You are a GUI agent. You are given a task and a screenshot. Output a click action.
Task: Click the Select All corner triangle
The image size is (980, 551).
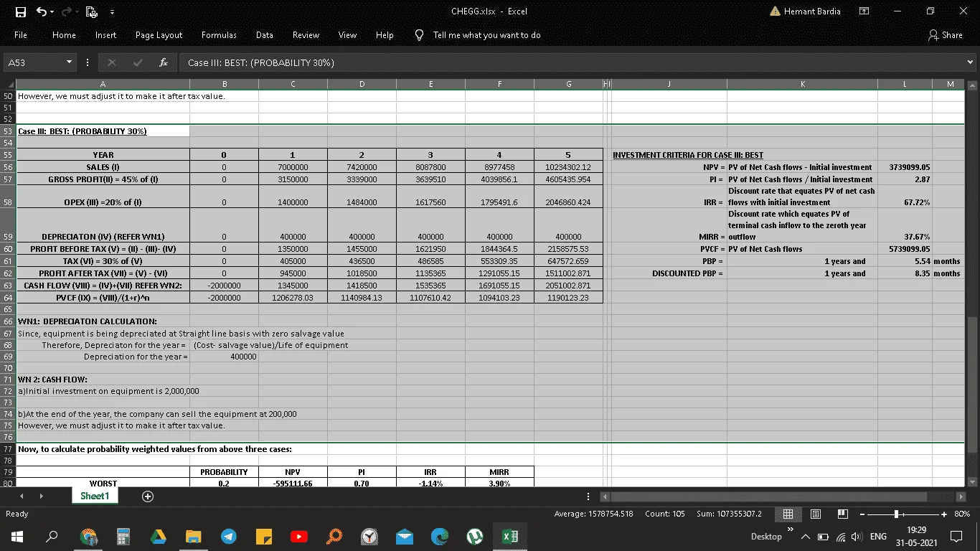[9, 84]
